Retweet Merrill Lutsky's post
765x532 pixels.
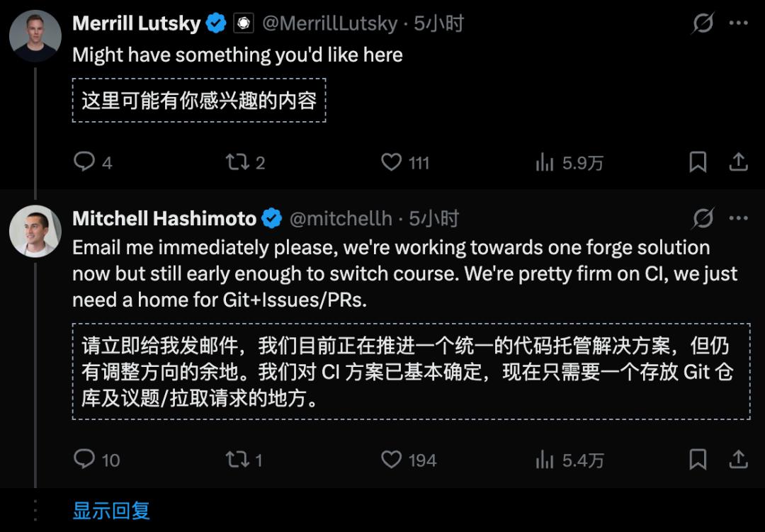point(237,163)
